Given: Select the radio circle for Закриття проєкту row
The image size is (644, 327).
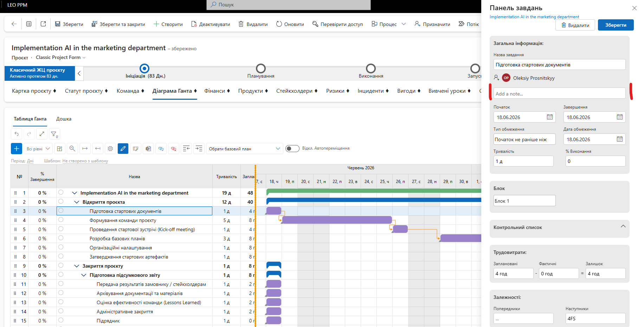Looking at the screenshot, I should point(61,266).
